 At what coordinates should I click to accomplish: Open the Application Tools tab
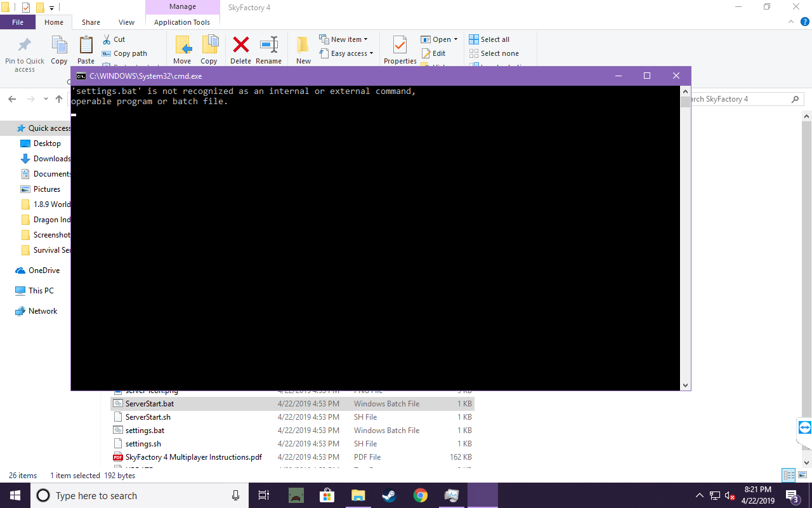(182, 22)
